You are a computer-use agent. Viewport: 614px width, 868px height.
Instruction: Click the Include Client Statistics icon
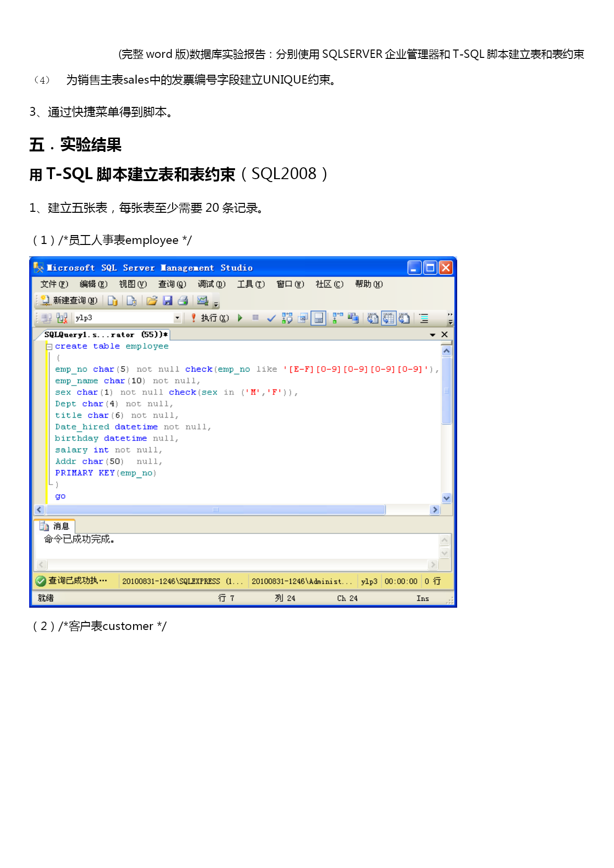(353, 318)
